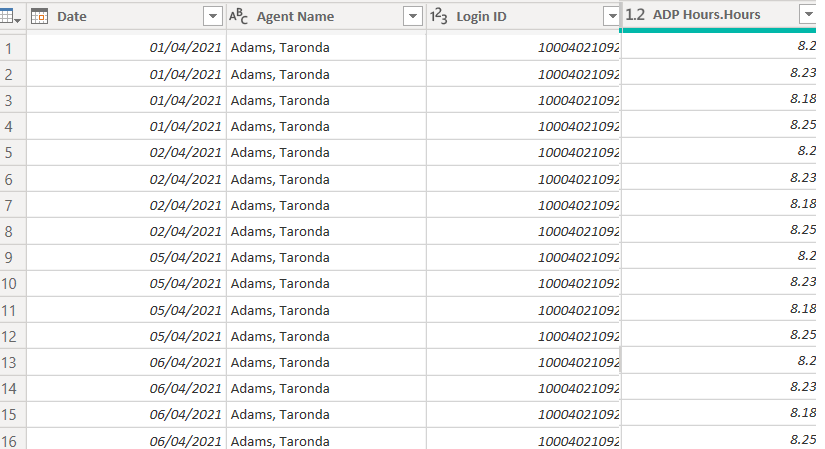
Task: Open the table menu icon in header corner
Action: click(x=10, y=17)
